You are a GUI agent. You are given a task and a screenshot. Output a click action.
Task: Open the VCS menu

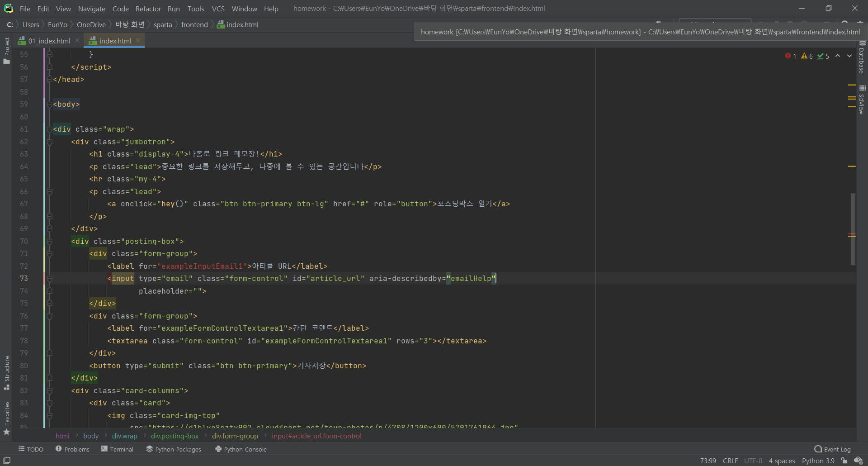[218, 9]
